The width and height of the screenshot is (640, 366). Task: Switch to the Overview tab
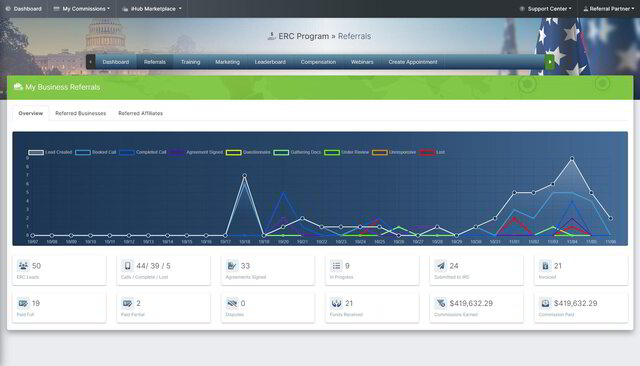[x=31, y=113]
